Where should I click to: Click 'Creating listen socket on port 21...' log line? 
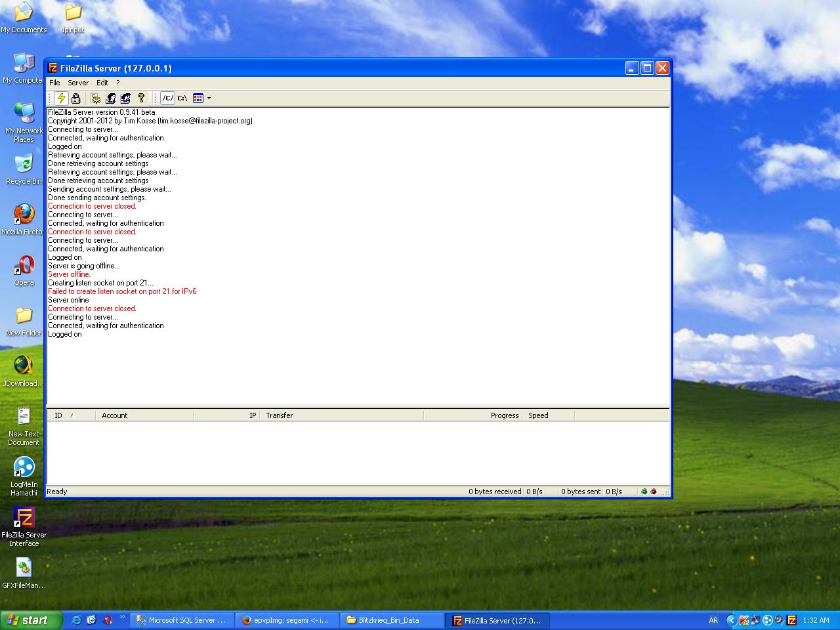pos(100,283)
